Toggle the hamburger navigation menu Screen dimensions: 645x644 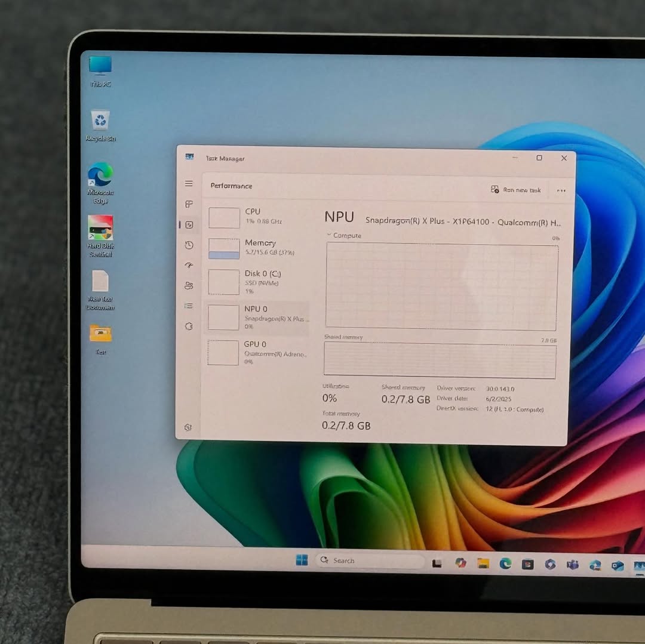(189, 184)
